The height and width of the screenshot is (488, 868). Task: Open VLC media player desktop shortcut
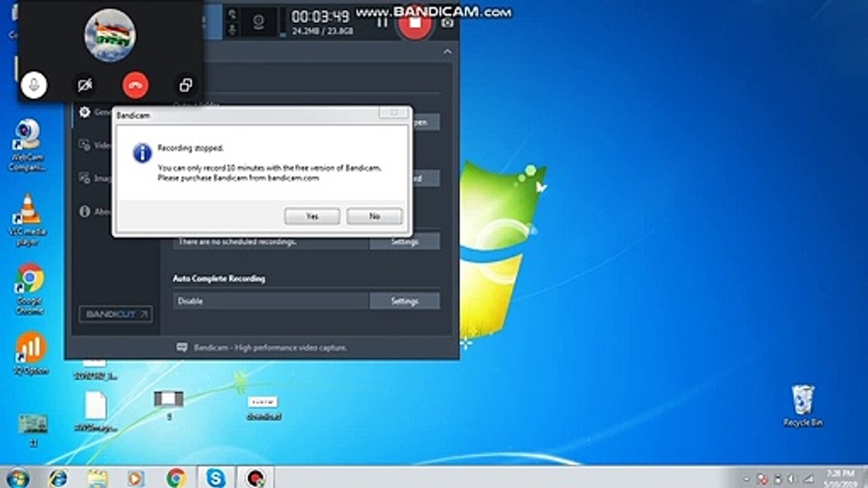click(28, 220)
